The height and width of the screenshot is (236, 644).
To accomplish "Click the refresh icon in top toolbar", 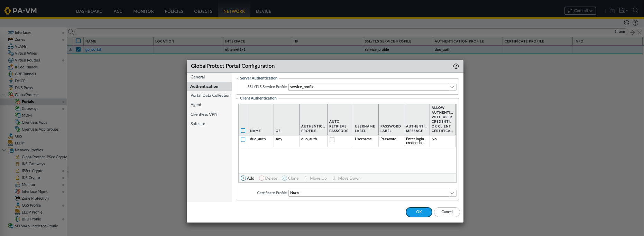I will pyautogui.click(x=626, y=23).
